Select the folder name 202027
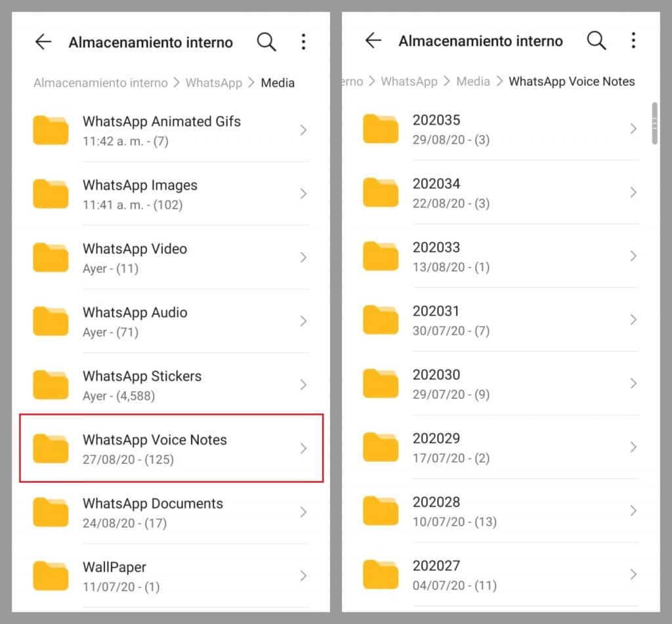Screen dimensions: 672x624 tap(436, 566)
